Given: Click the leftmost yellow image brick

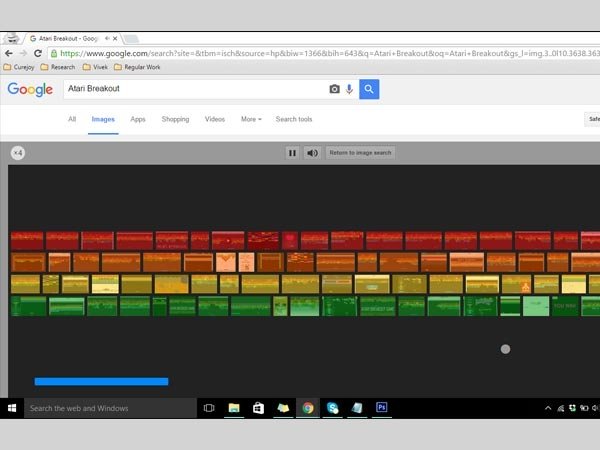Looking at the screenshot, I should pyautogui.click(x=25, y=284).
